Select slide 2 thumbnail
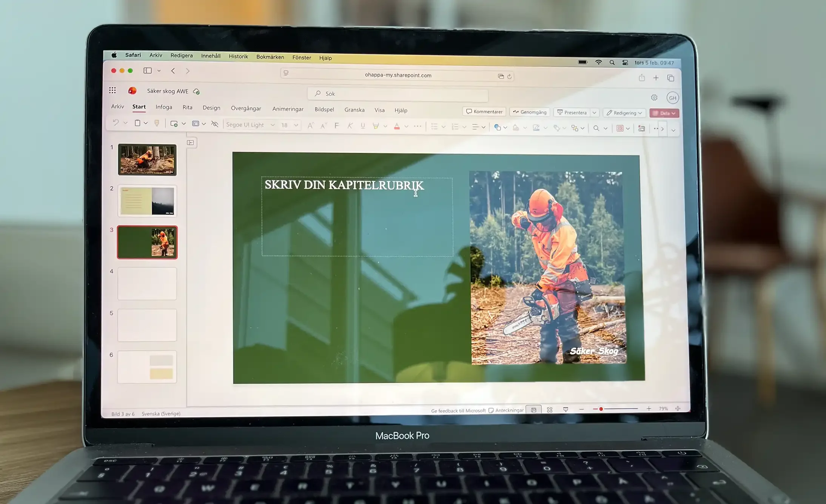Viewport: 826px width, 504px height. [147, 201]
